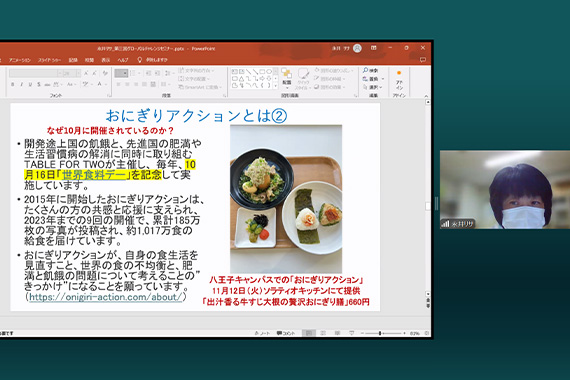Toggle Comments (コメント) pane in status bar

(286, 333)
